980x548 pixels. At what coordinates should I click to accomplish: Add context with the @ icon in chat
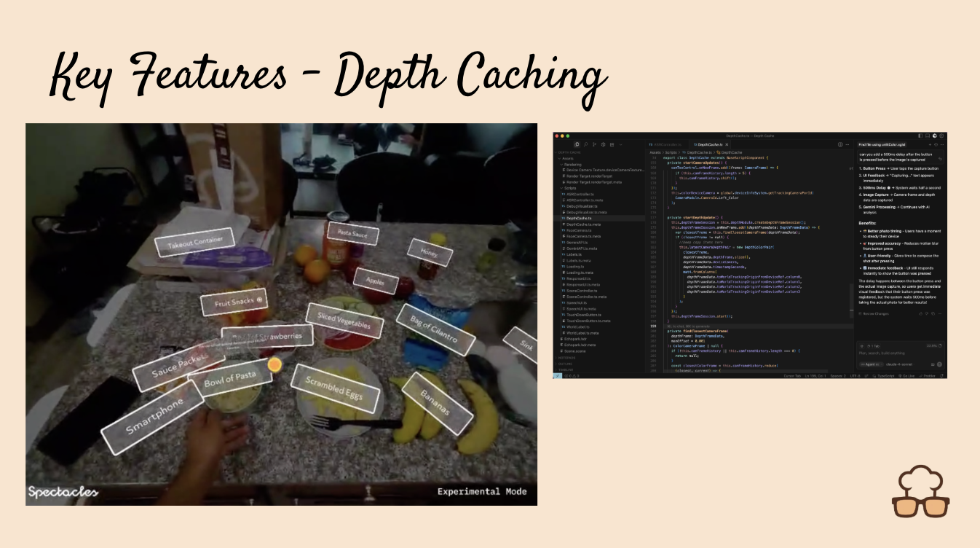[x=861, y=346]
